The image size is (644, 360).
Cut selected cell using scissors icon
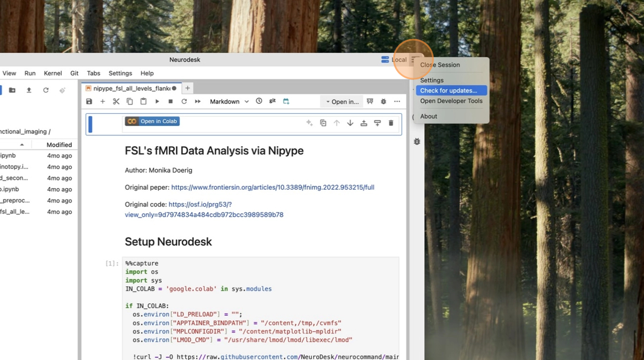point(116,102)
